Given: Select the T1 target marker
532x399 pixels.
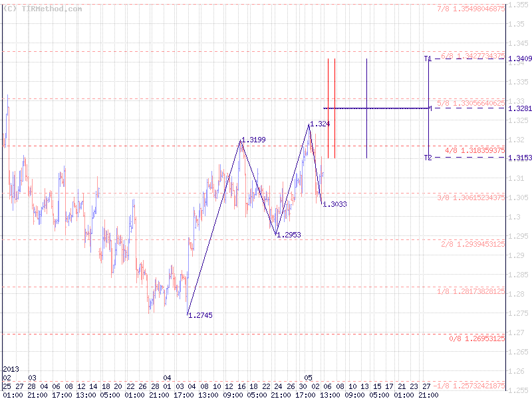Looking at the screenshot, I should tap(428, 59).
